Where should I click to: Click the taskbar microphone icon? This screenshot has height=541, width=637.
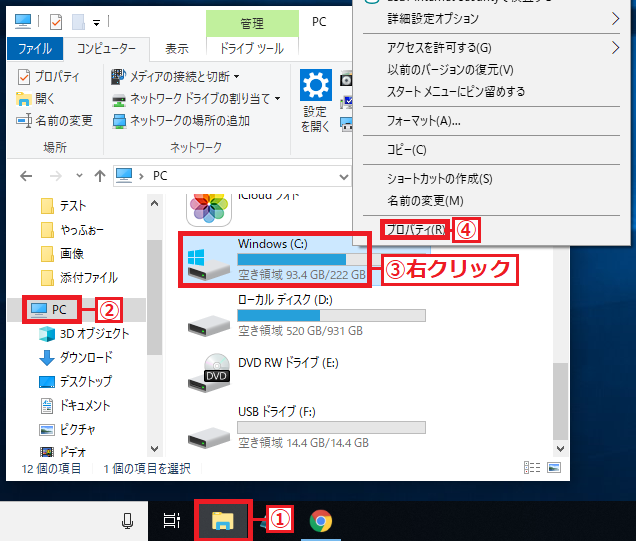pyautogui.click(x=128, y=521)
